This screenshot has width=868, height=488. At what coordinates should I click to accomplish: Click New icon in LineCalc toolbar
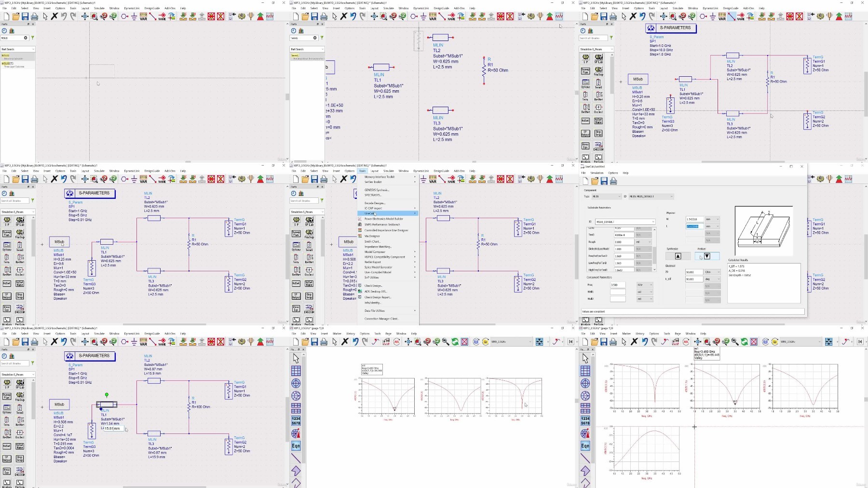[x=585, y=181]
